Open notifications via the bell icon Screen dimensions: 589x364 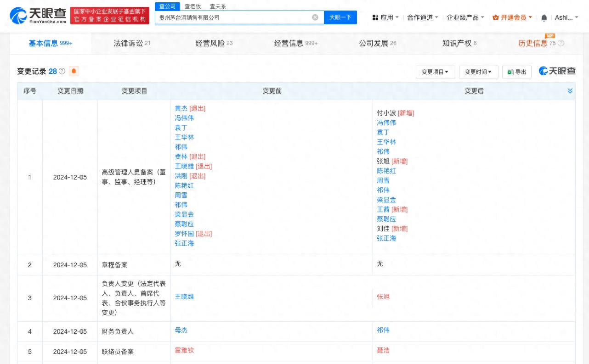(544, 17)
